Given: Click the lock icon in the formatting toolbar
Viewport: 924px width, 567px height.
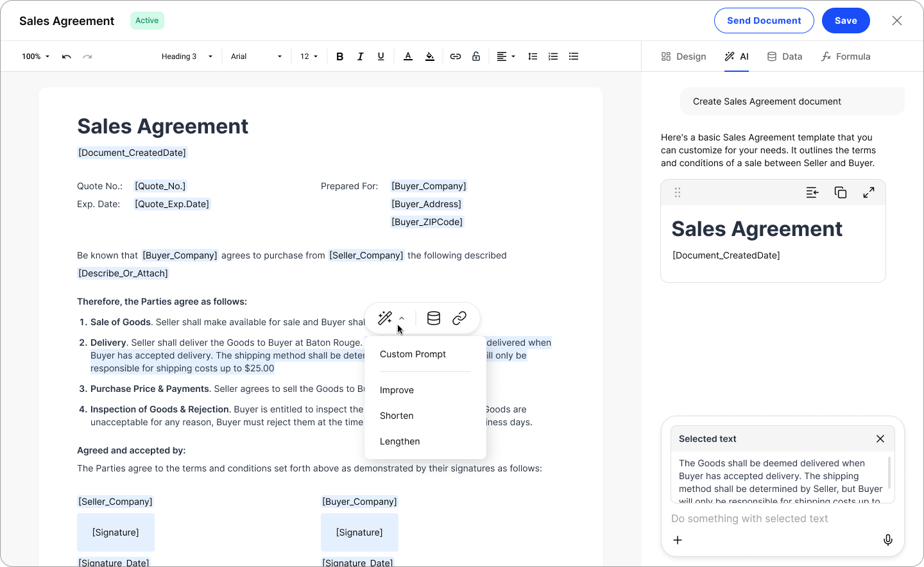Looking at the screenshot, I should (x=476, y=56).
